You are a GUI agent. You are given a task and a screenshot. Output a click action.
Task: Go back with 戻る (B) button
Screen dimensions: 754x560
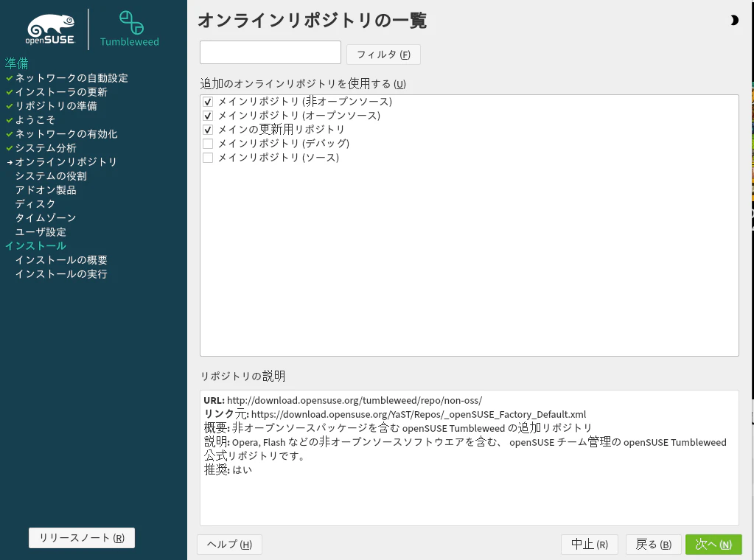[x=653, y=544]
